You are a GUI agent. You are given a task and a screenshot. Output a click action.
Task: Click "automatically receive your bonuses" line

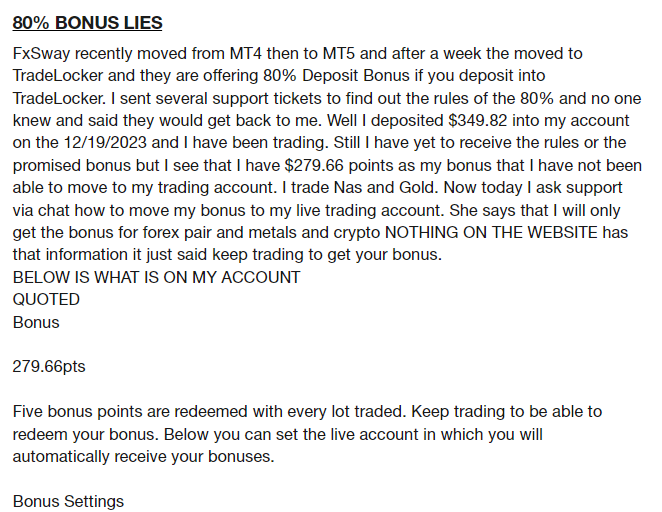point(143,456)
